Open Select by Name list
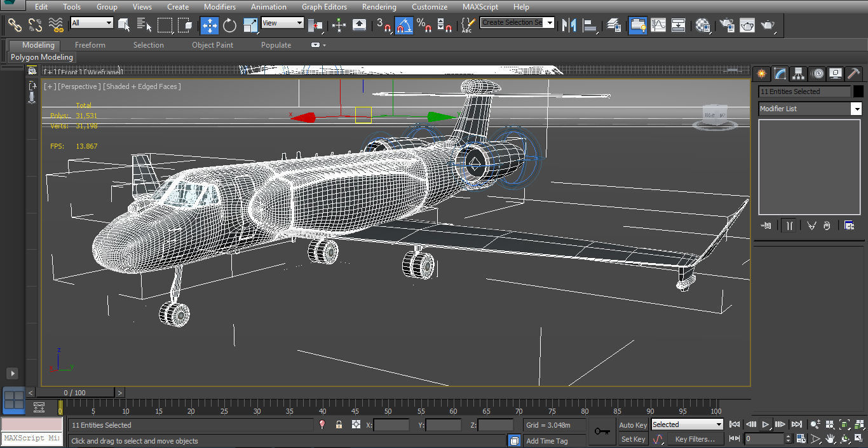 [145, 25]
